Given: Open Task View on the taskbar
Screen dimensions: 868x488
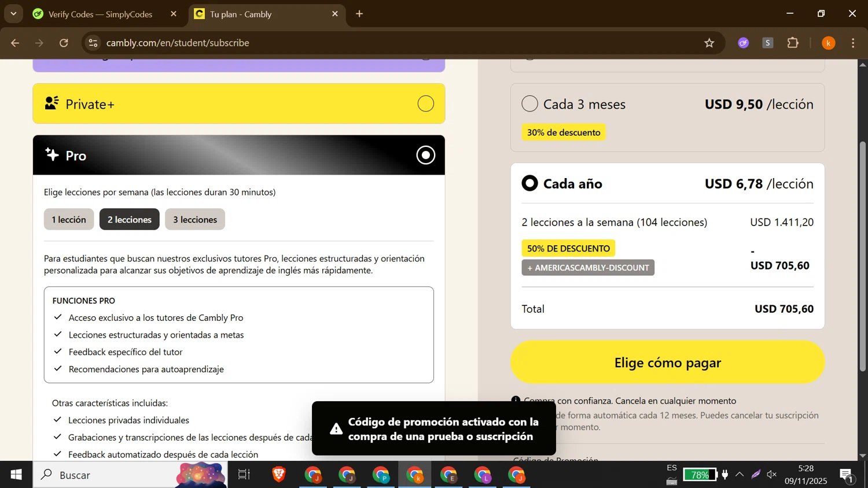Looking at the screenshot, I should click(x=244, y=475).
